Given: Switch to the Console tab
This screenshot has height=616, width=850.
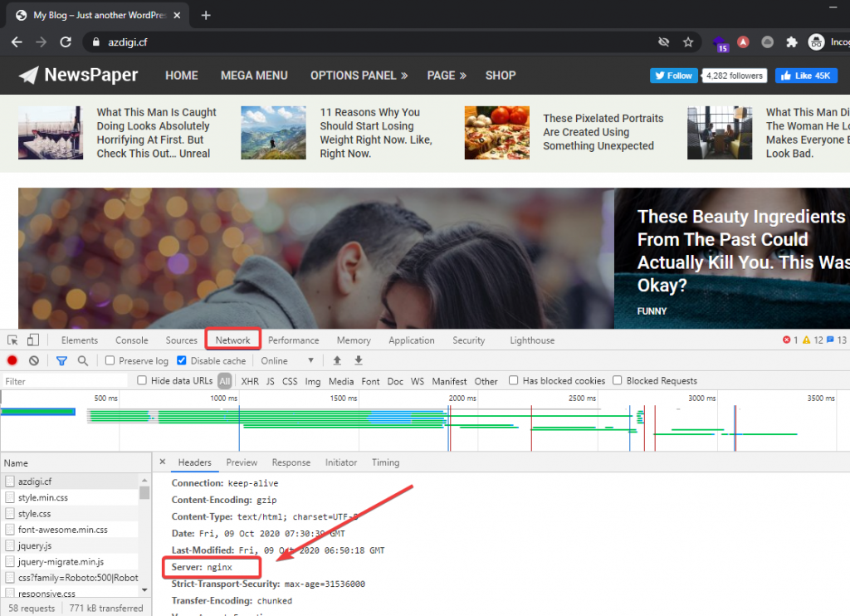Looking at the screenshot, I should [132, 340].
